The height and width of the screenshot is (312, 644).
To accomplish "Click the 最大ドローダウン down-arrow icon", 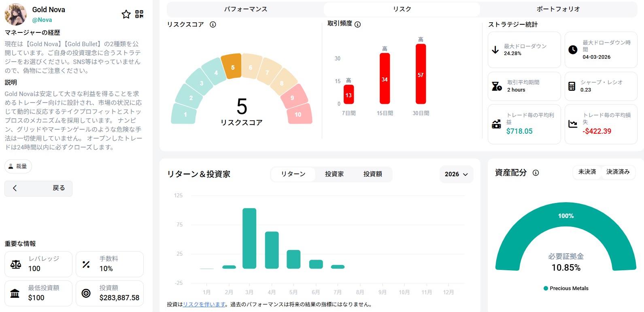I will pos(495,50).
